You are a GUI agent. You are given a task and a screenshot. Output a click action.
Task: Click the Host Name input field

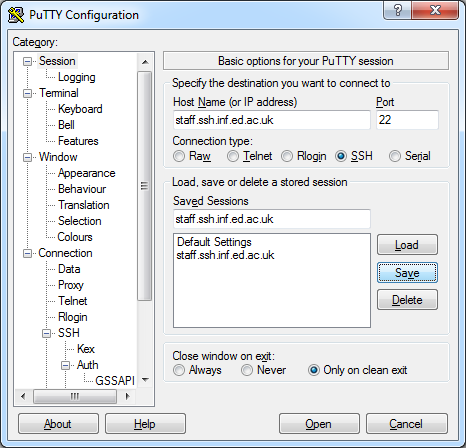(x=272, y=120)
